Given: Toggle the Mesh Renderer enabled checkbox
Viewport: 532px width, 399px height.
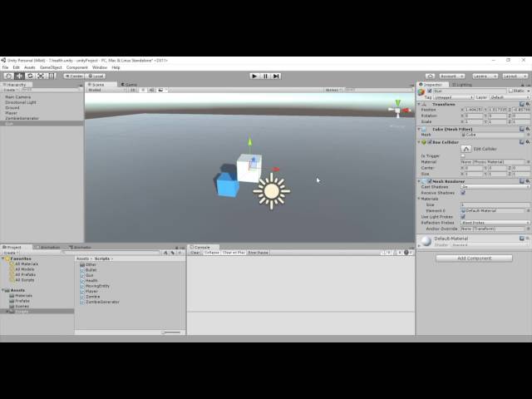Looking at the screenshot, I should coord(430,181).
